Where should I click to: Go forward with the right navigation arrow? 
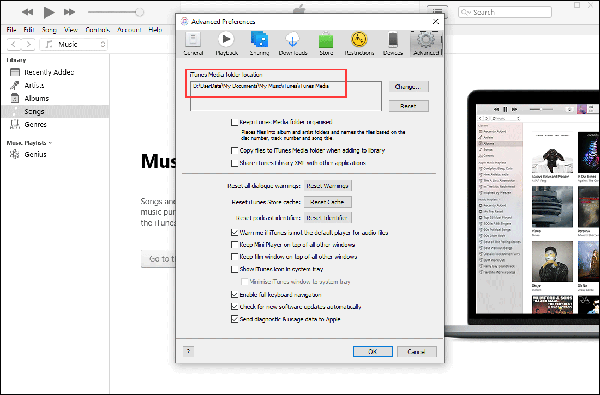[x=28, y=44]
